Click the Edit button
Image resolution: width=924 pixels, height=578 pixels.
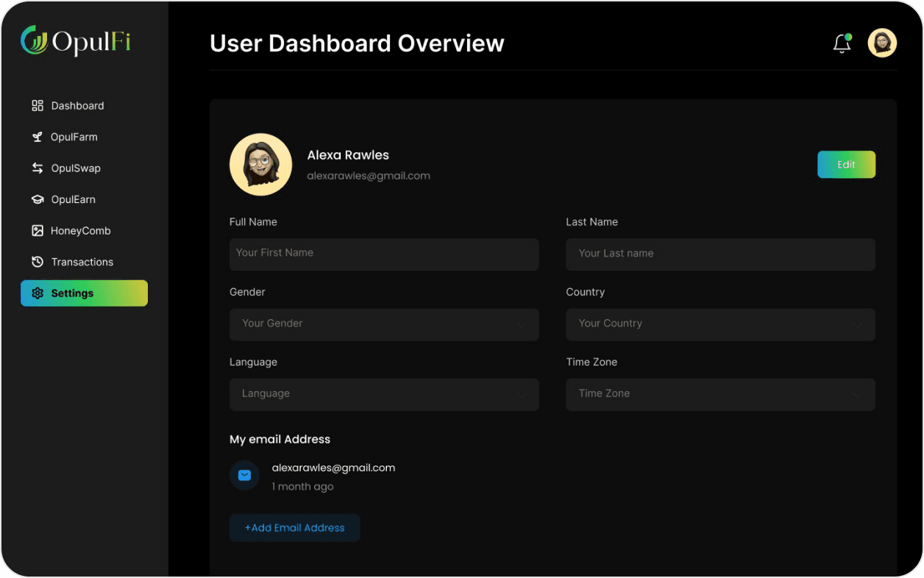[x=846, y=165]
